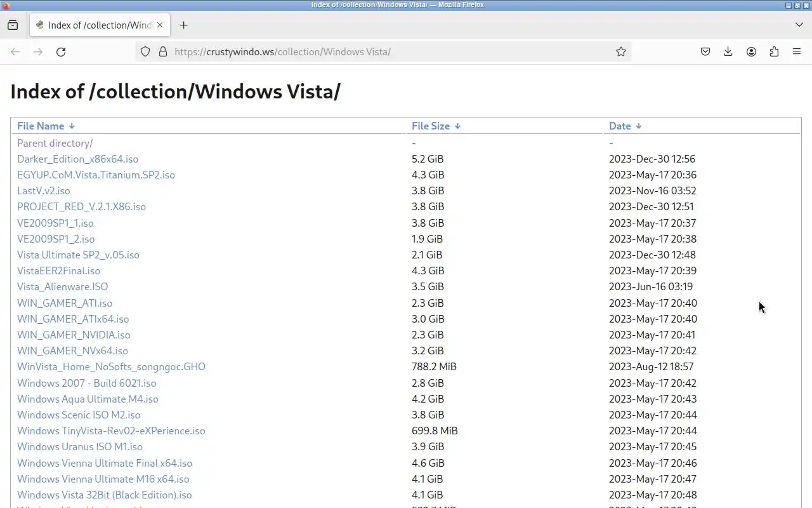Download EGYUP.CoM.Vista.Titanium.SP2.iso
812x508 pixels.
coord(96,175)
